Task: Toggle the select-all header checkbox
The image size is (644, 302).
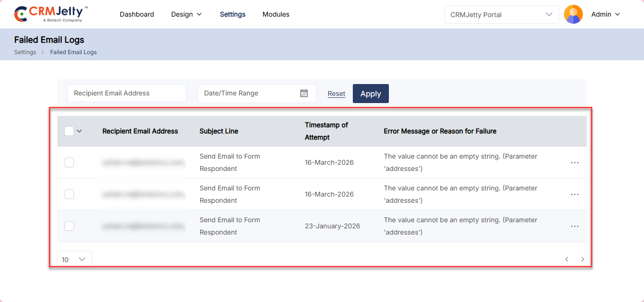Action: [x=69, y=131]
